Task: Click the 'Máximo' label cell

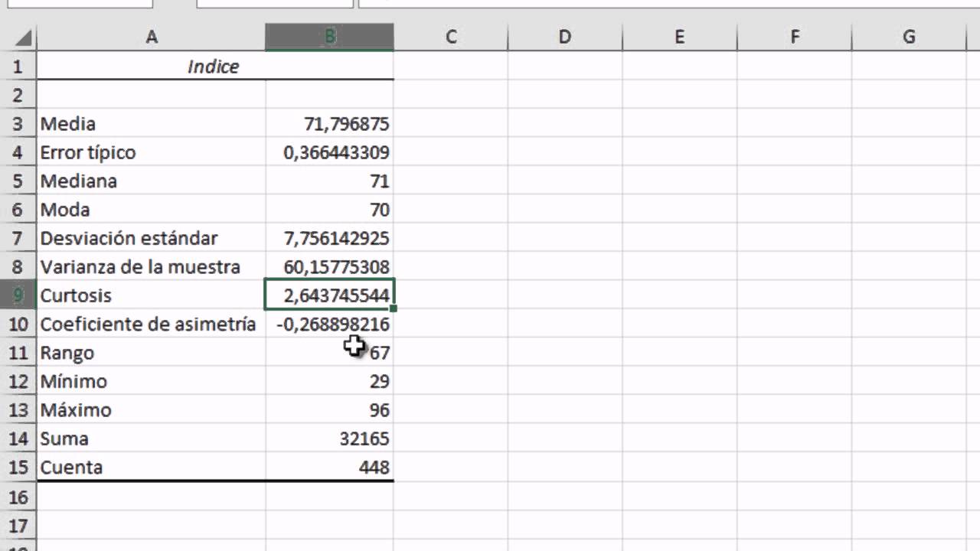Action: click(x=151, y=410)
